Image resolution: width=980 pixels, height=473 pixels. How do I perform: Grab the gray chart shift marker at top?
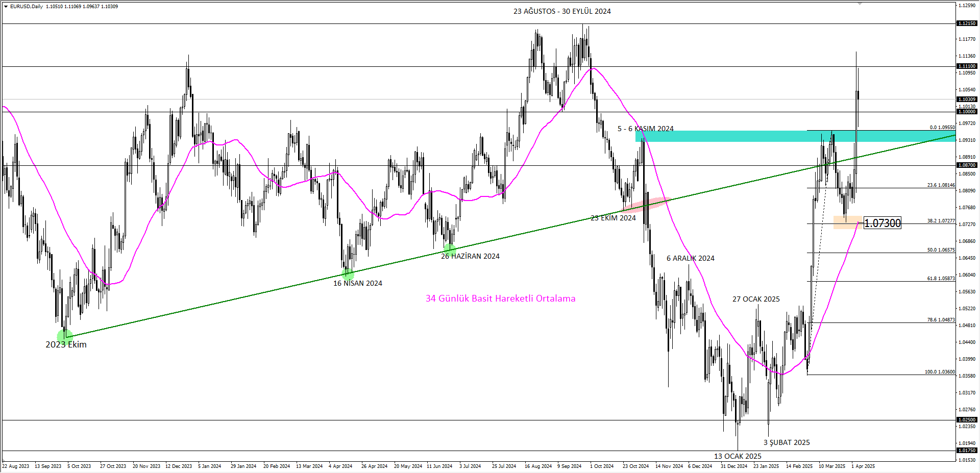coord(860,4)
